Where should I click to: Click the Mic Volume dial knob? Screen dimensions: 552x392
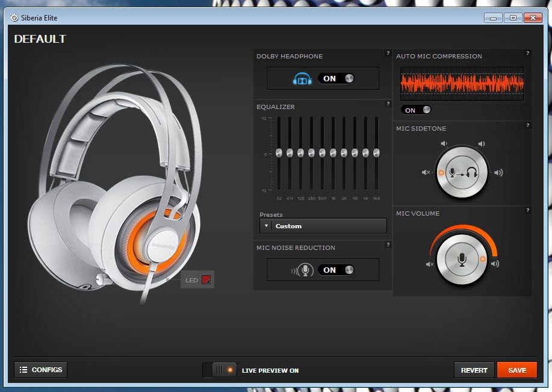click(462, 260)
